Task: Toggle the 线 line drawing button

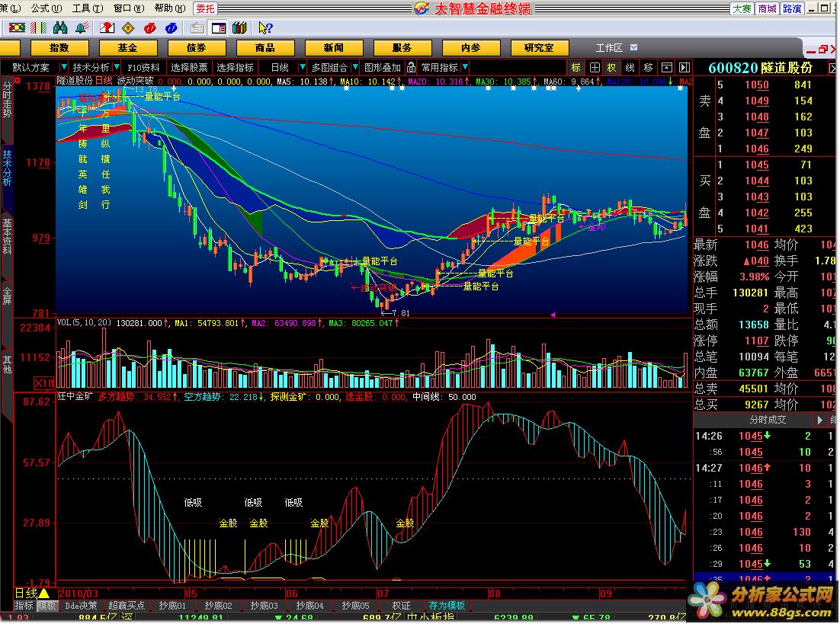Action: [x=630, y=67]
